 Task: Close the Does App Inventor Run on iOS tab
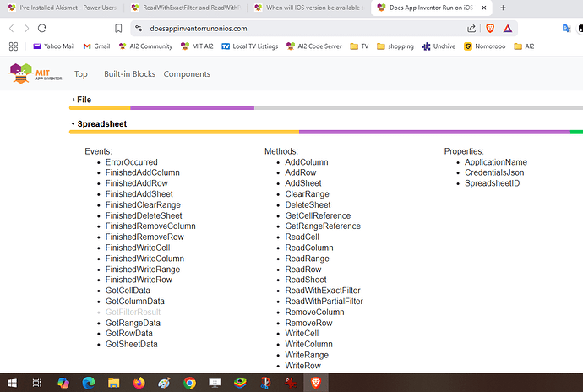(484, 8)
